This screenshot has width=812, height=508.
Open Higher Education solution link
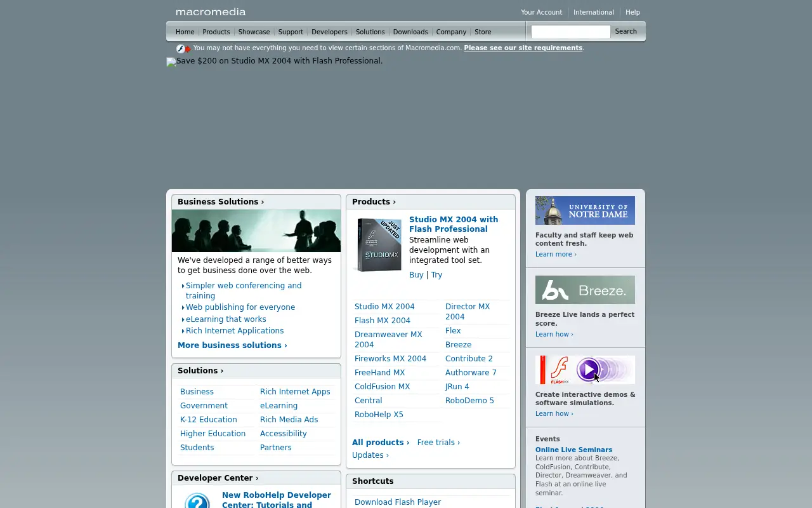click(213, 434)
